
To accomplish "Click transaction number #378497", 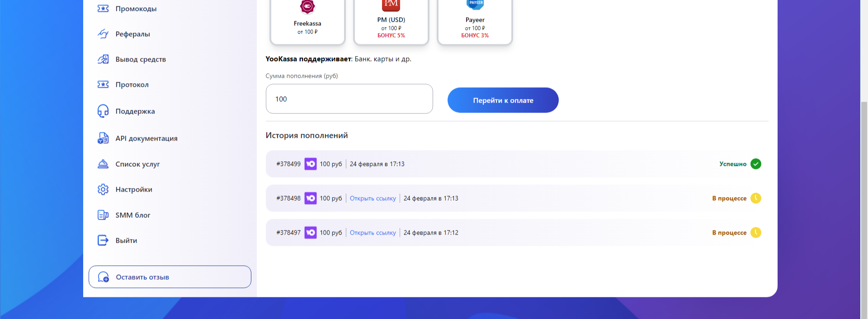I will click(288, 233).
